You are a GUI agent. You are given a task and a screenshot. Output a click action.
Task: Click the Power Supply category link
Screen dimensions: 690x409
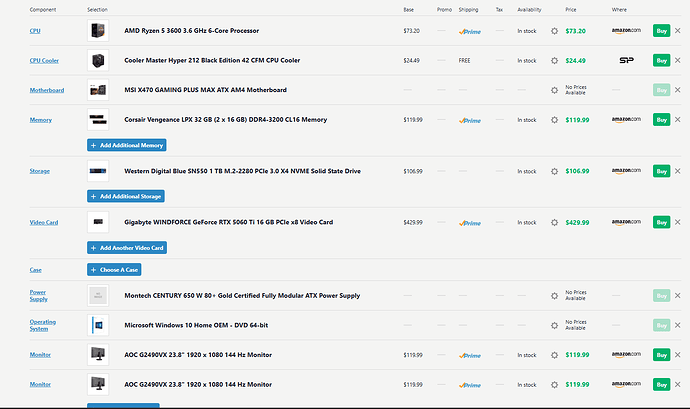[x=38, y=296]
